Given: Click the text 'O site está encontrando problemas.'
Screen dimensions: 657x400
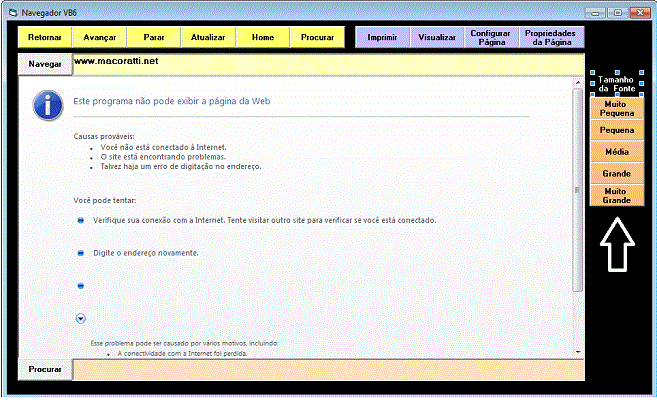Looking at the screenshot, I should click(x=163, y=157).
